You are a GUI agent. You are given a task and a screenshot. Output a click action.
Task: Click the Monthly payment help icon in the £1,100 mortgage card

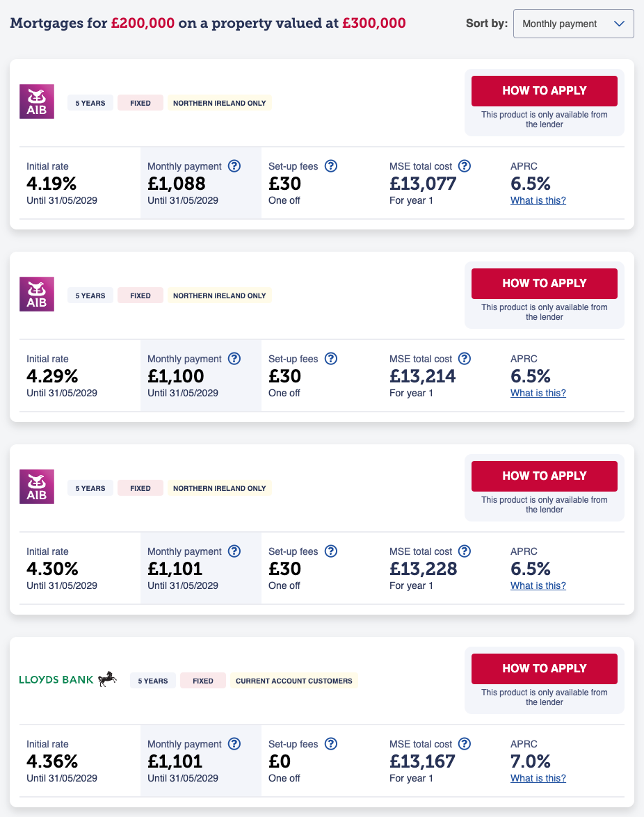point(234,359)
